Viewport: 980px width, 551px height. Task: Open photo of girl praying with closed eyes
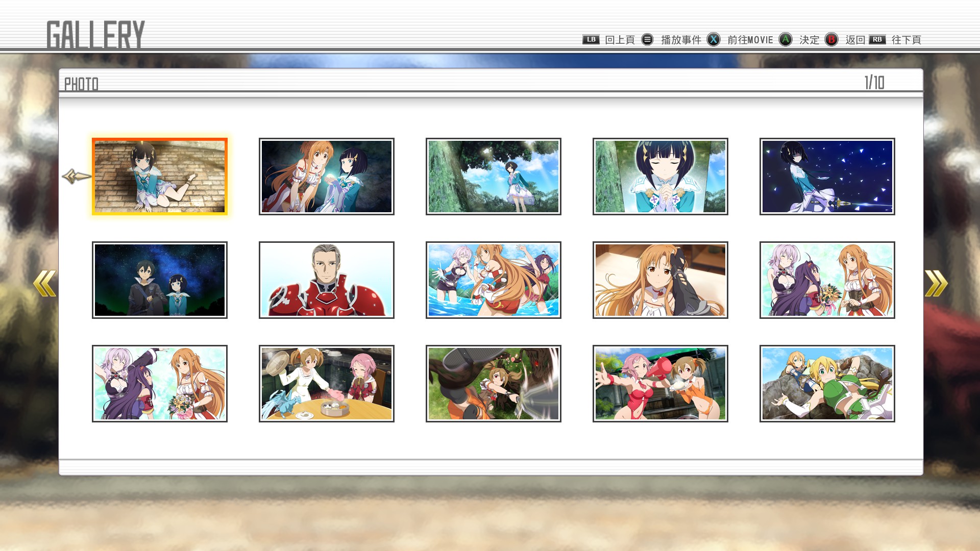(660, 177)
